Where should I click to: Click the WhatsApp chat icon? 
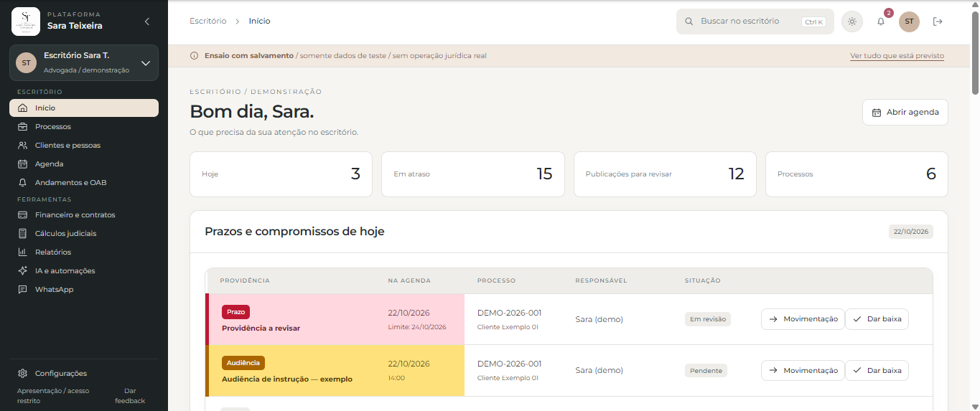pyautogui.click(x=23, y=290)
